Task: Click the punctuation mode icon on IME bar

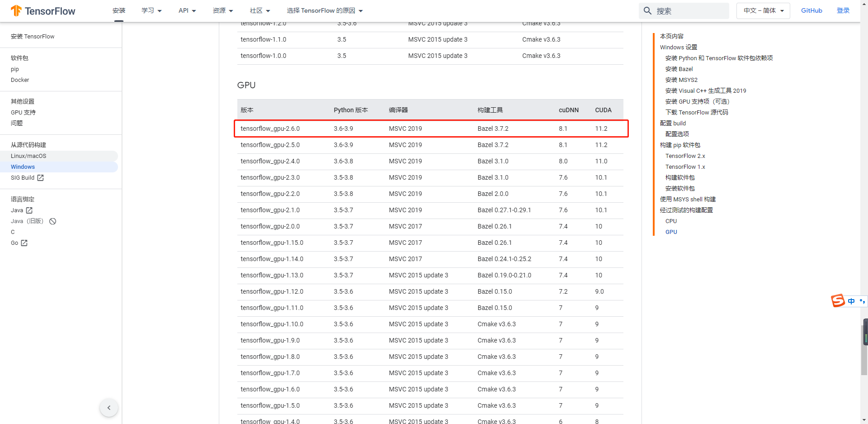Action: (863, 301)
